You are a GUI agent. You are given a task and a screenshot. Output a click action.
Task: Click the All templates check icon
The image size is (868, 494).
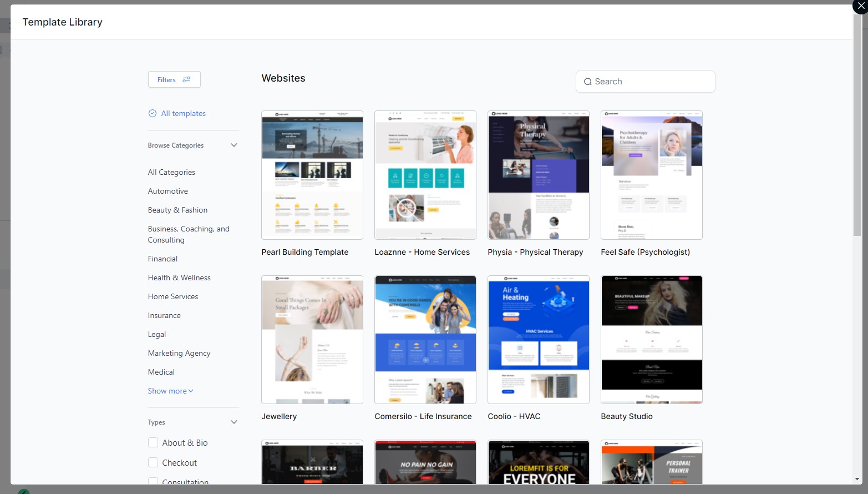153,113
